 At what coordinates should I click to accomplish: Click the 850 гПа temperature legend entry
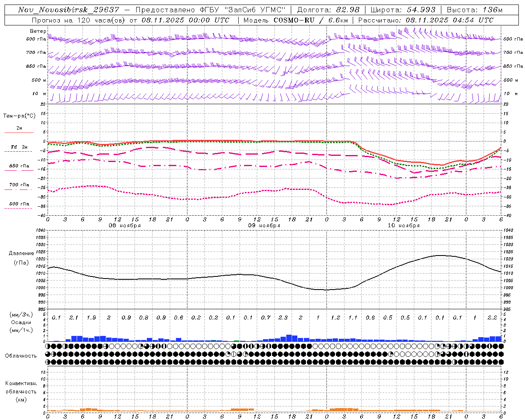pyautogui.click(x=19, y=166)
